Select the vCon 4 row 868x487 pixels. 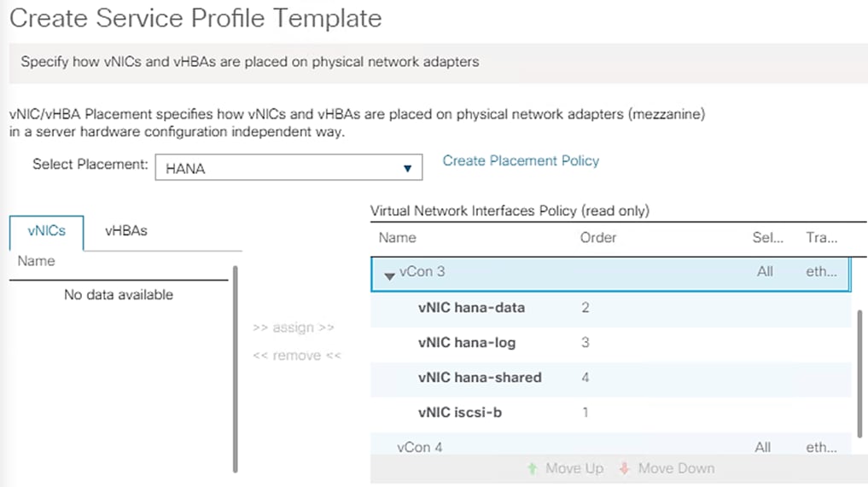pos(420,446)
